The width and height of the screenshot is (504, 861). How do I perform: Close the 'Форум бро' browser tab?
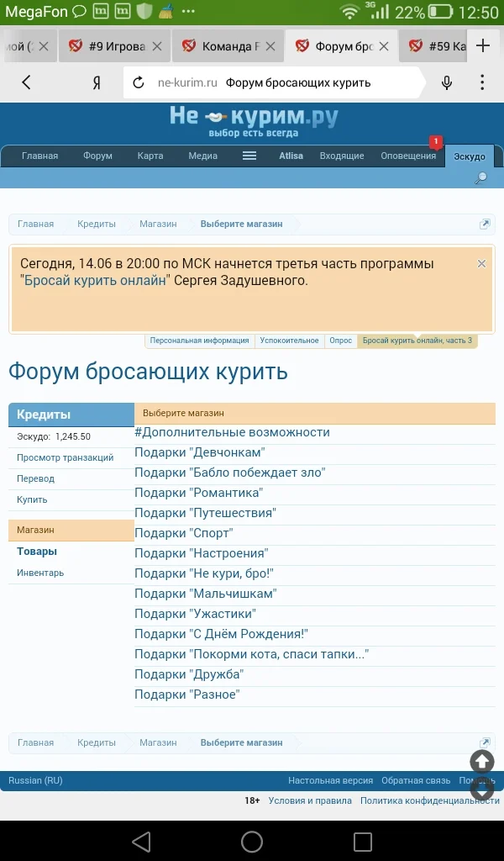tap(384, 47)
